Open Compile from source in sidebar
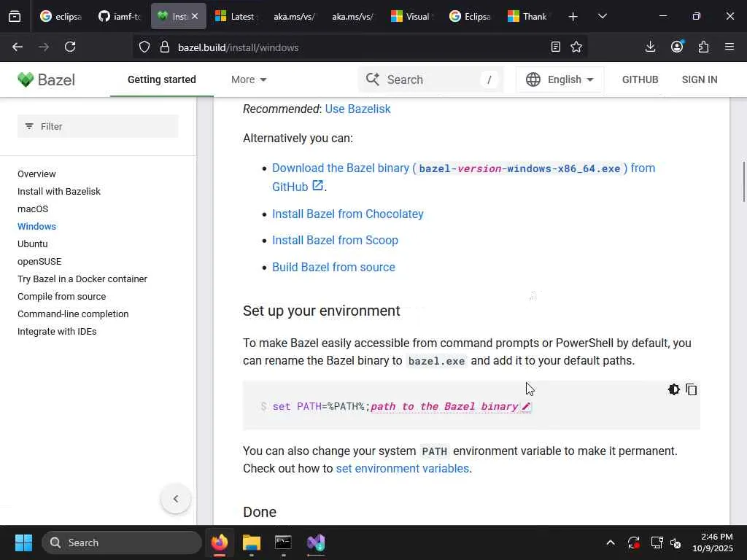 pos(62,296)
